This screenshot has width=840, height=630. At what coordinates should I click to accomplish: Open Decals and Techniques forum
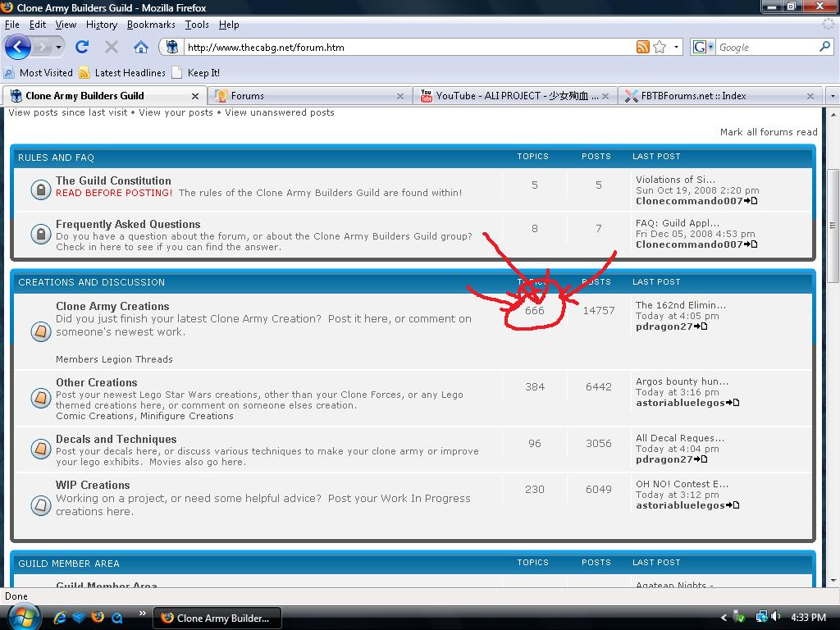pyautogui.click(x=116, y=440)
